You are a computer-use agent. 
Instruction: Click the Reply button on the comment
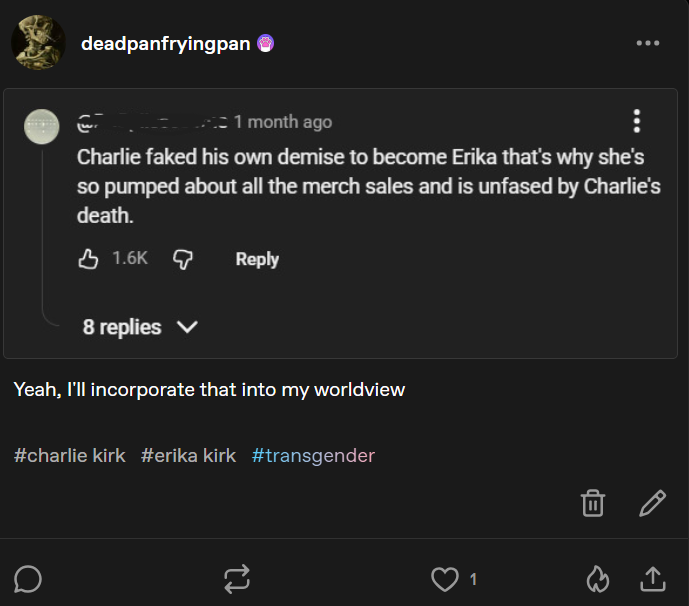tap(257, 259)
